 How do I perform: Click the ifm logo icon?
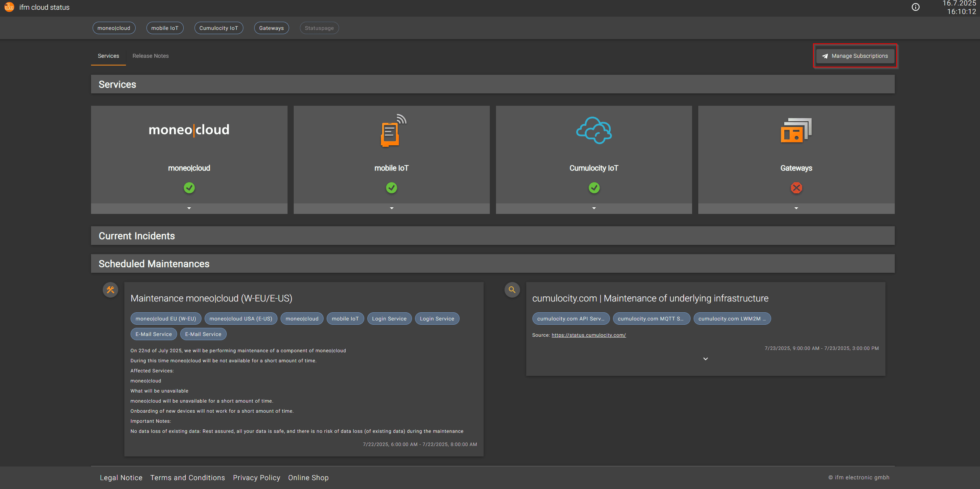pos(9,7)
